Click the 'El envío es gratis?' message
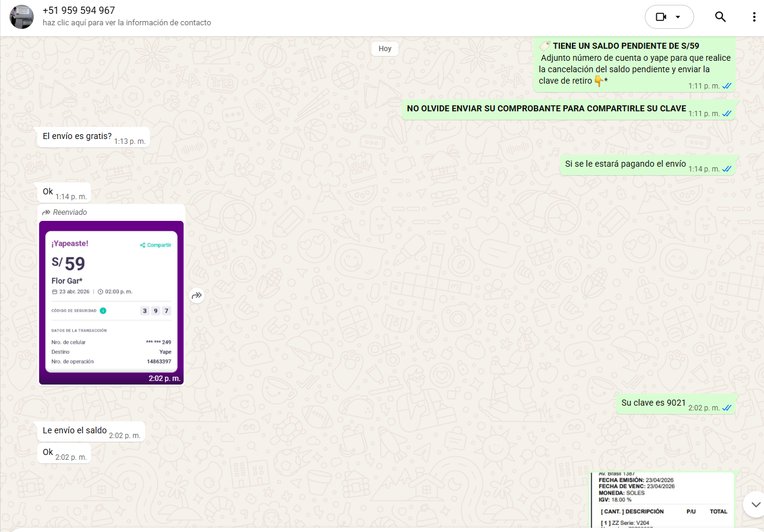The height and width of the screenshot is (532, 764). [77, 137]
